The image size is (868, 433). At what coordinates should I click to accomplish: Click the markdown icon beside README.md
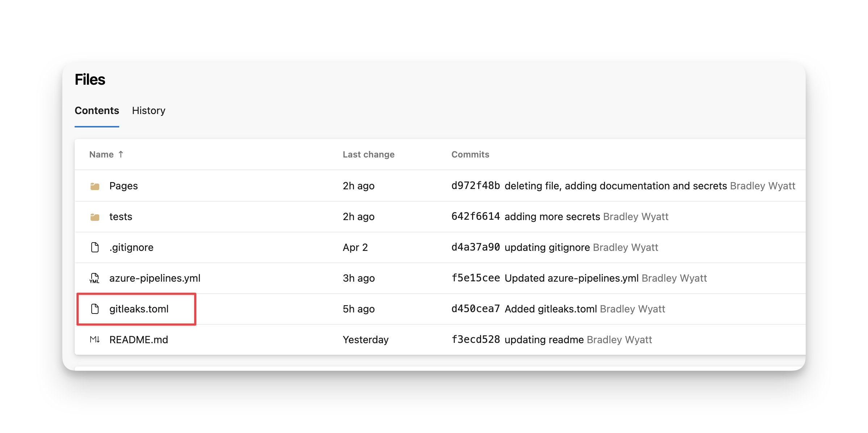click(95, 340)
